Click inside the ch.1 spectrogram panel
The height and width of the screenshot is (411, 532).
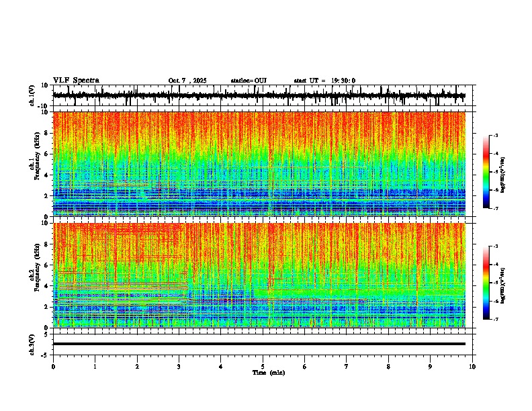[259, 164]
